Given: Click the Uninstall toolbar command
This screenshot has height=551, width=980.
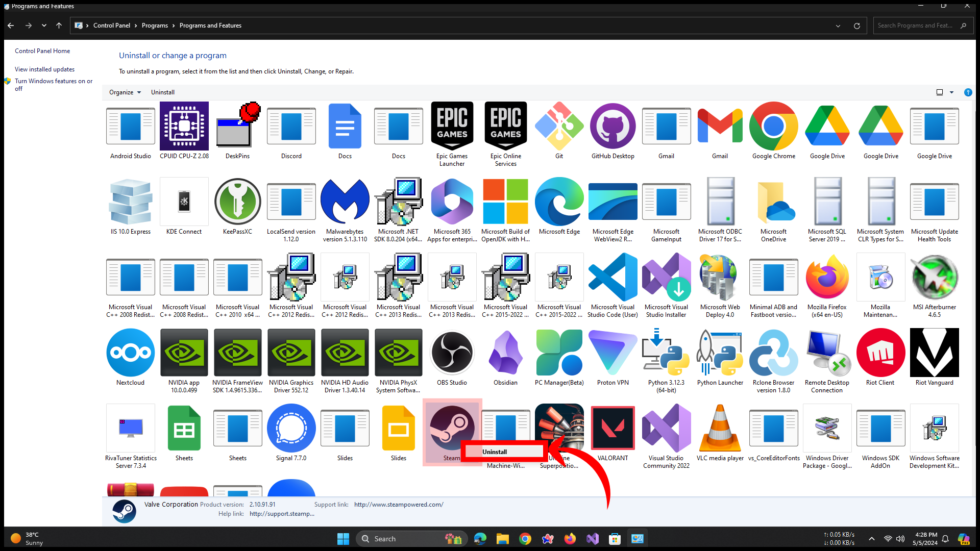Looking at the screenshot, I should (162, 92).
